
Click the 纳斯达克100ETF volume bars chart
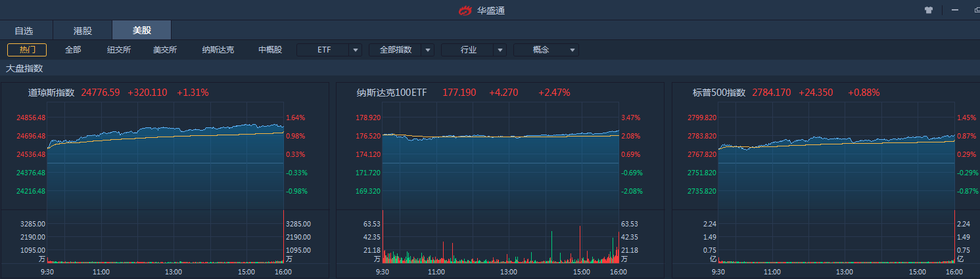click(x=501, y=236)
